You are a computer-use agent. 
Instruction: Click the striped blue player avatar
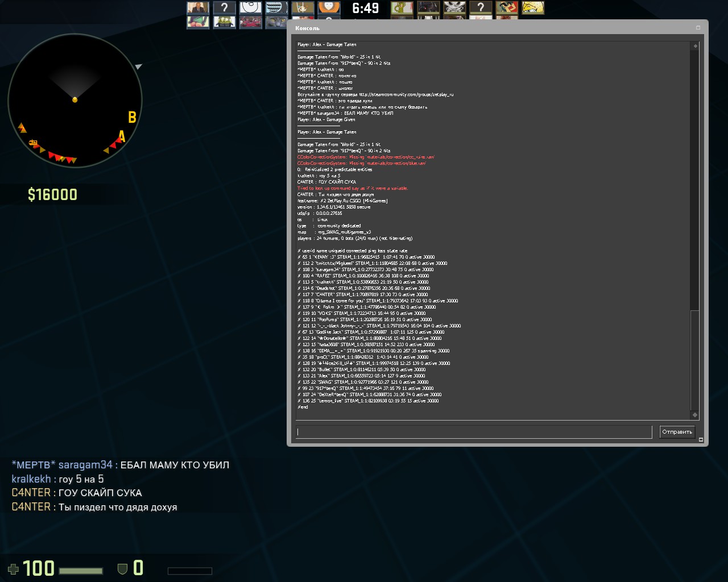point(276,7)
